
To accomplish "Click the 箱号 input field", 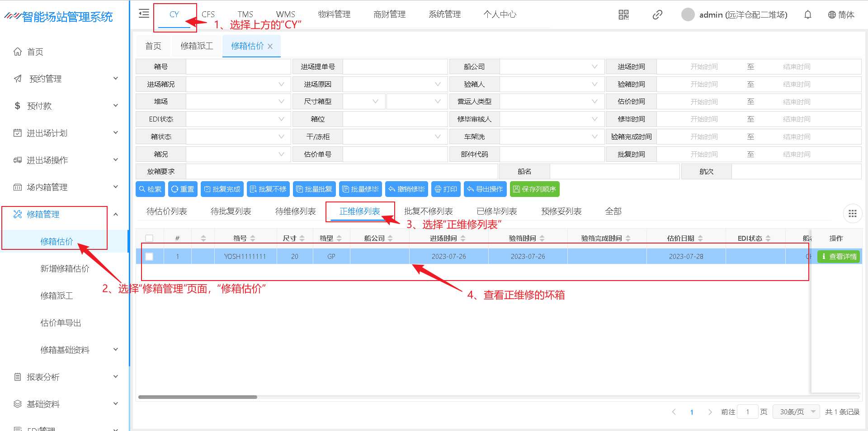I will pos(238,67).
